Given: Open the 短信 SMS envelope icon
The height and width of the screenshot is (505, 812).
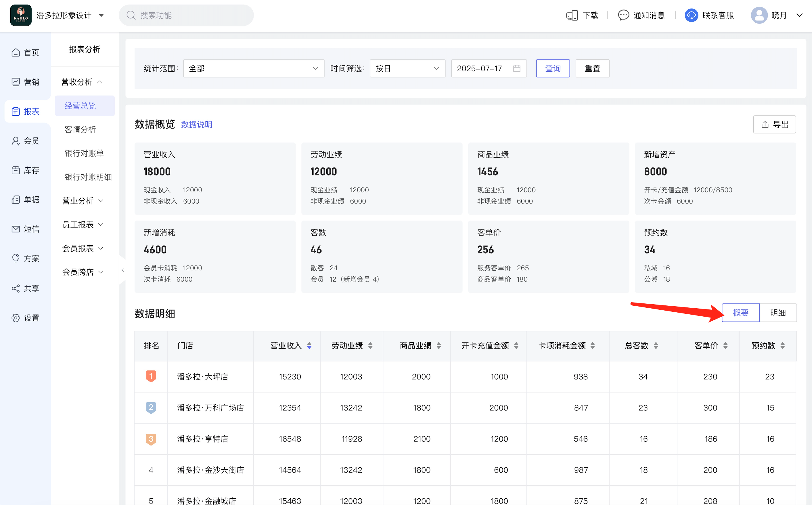Looking at the screenshot, I should pyautogui.click(x=16, y=229).
